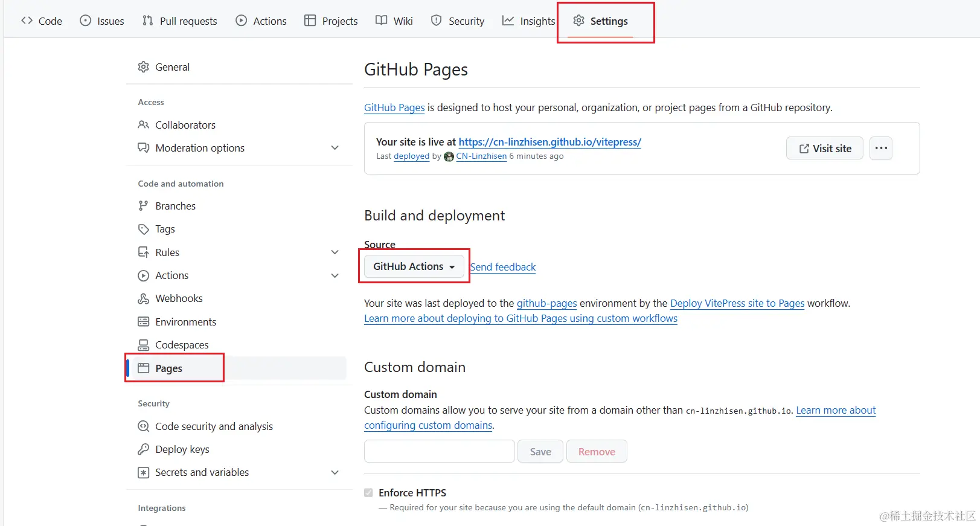The image size is (980, 526).
Task: Click the Code angle-brackets icon
Action: tap(27, 21)
